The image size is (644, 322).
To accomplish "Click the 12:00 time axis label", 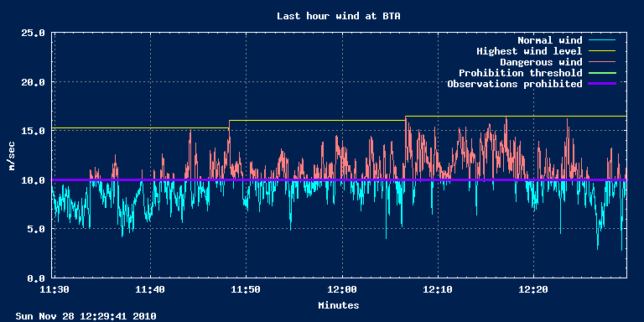I will coord(342,289).
